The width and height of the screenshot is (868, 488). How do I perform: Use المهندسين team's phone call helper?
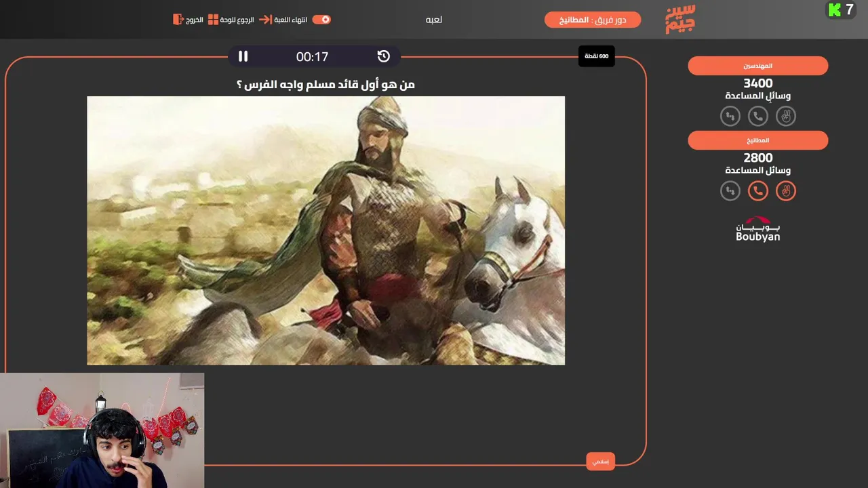tap(758, 116)
